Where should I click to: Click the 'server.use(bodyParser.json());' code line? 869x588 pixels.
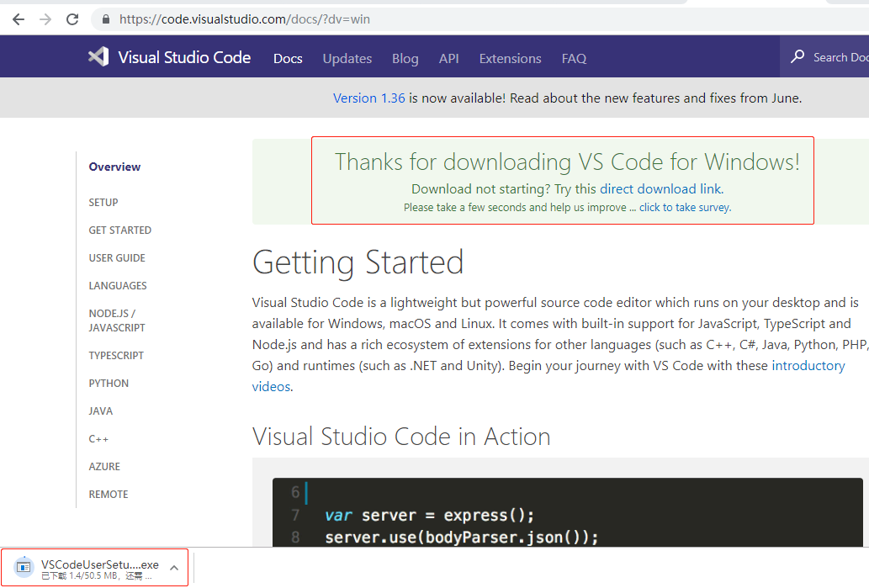[x=462, y=538]
